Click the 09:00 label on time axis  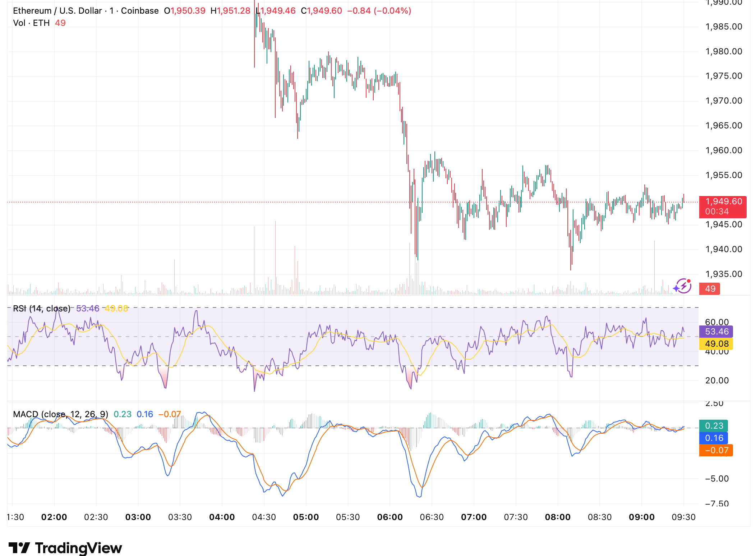pos(642,517)
